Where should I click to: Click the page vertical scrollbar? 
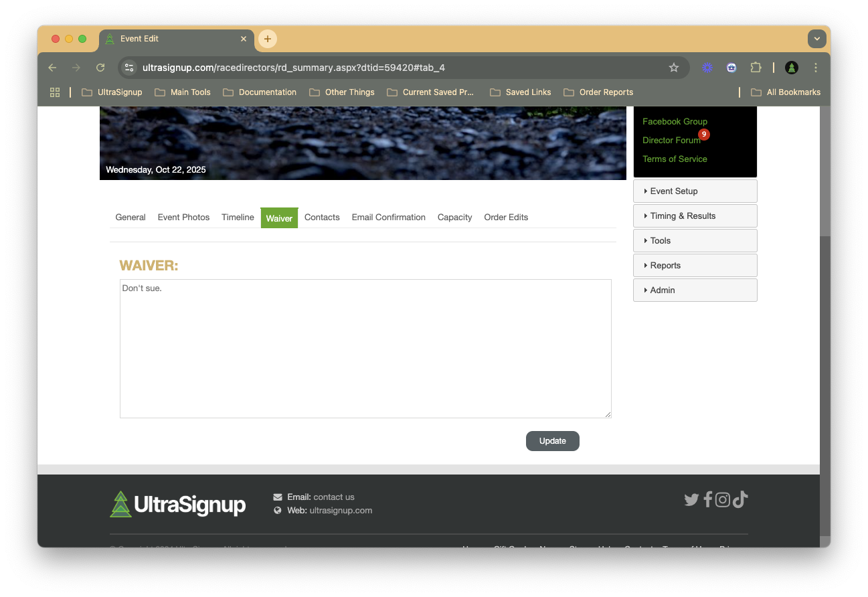824,335
